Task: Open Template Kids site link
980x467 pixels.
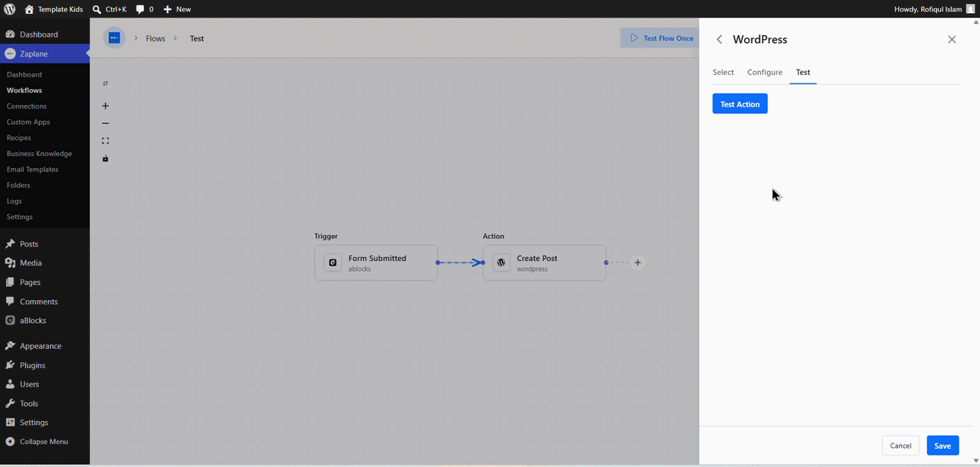Action: pyautogui.click(x=54, y=9)
